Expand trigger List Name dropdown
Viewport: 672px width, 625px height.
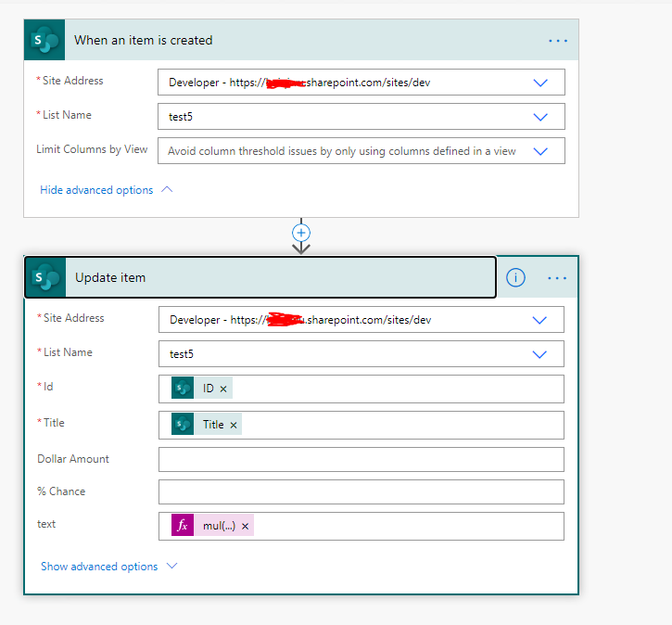click(540, 117)
